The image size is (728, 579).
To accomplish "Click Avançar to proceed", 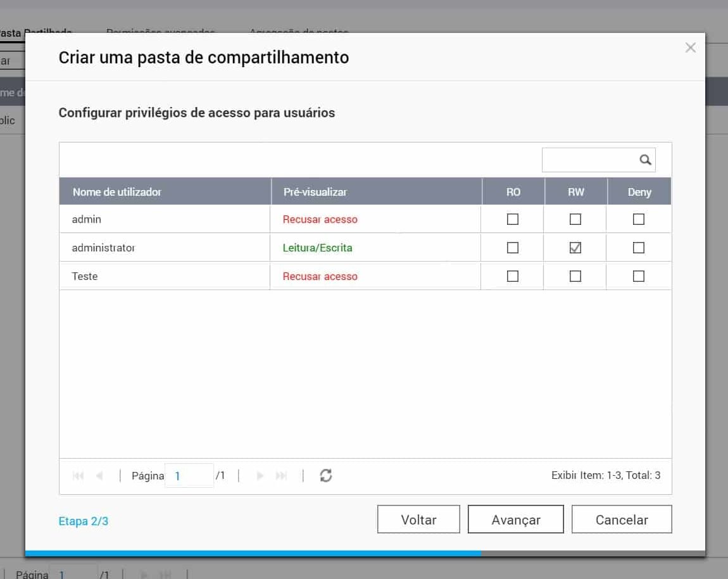I will [x=515, y=519].
